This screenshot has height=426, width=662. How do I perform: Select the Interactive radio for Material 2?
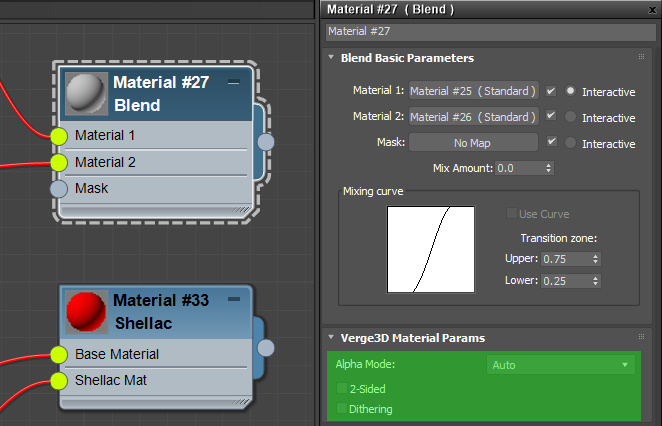click(570, 117)
